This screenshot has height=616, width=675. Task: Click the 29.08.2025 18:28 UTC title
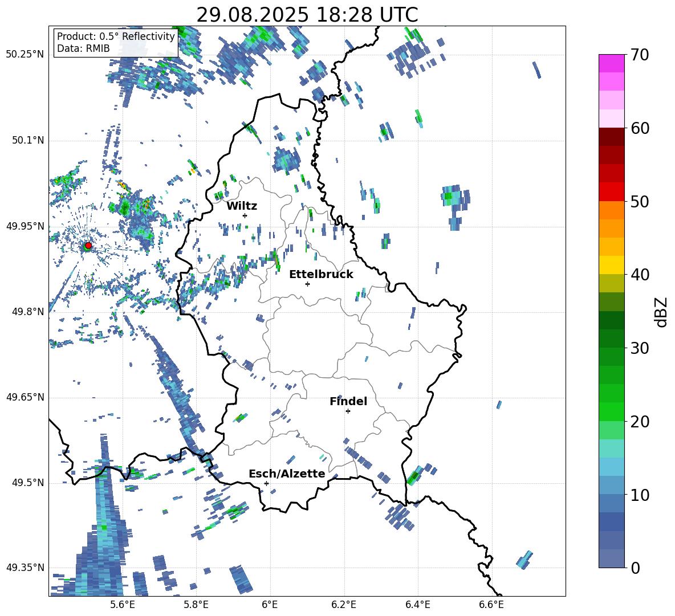point(307,15)
